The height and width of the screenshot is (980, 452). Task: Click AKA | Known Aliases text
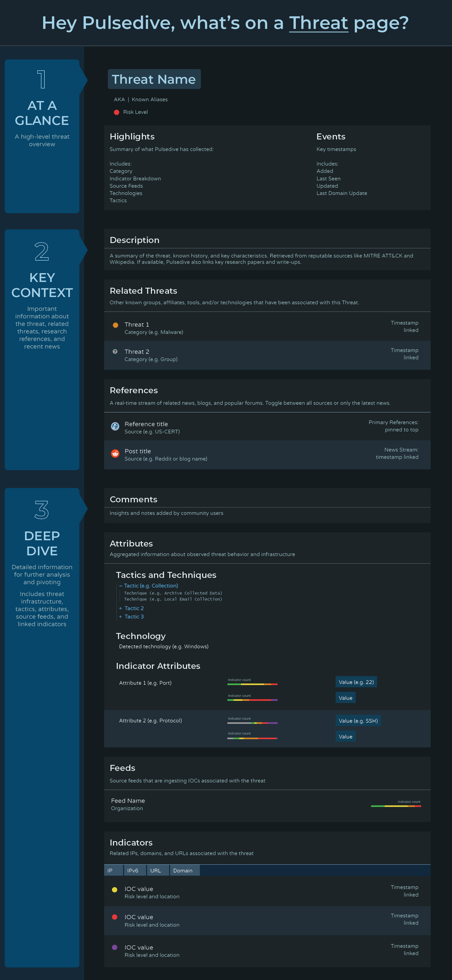point(141,100)
